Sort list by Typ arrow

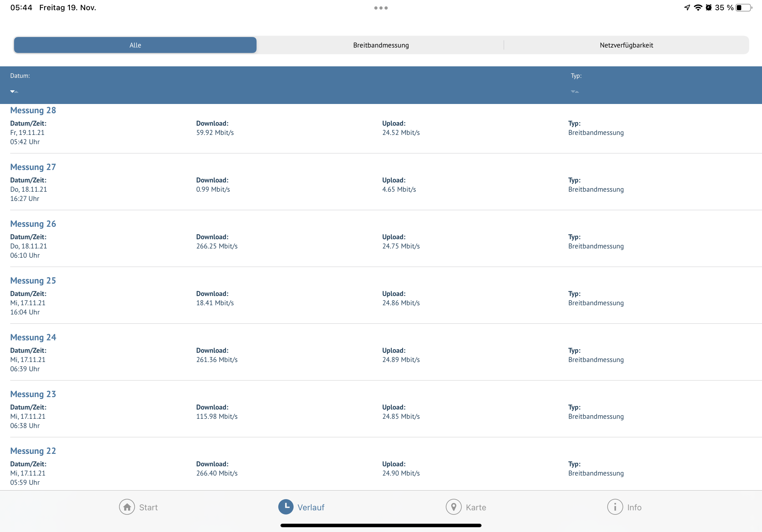[x=574, y=92]
